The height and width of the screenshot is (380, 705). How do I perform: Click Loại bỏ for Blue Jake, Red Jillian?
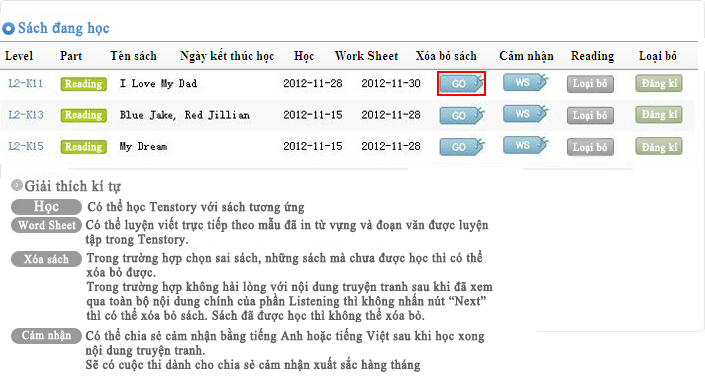pyautogui.click(x=590, y=116)
